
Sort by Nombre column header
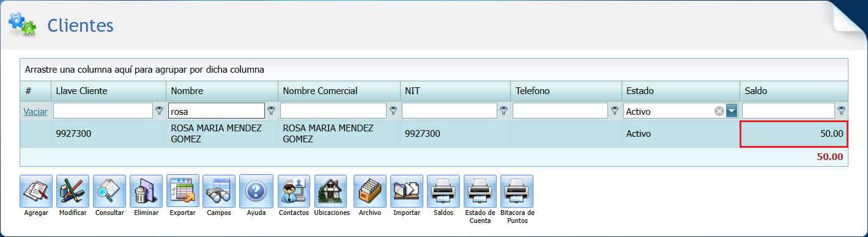(222, 91)
